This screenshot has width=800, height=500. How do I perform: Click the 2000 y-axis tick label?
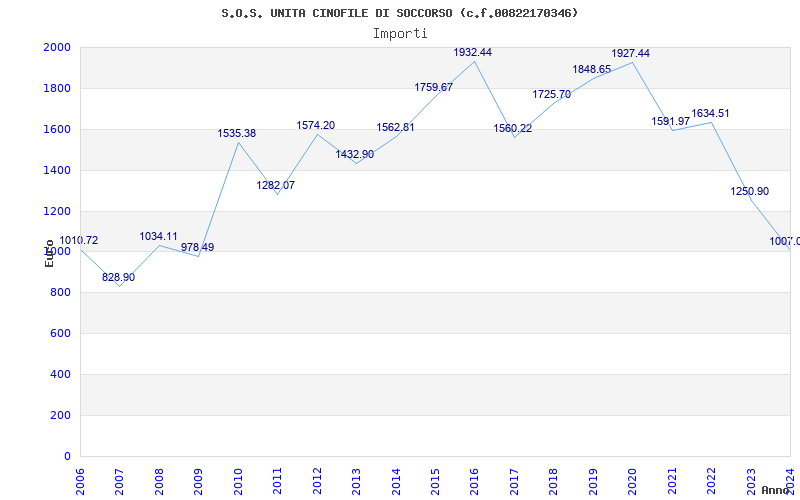coord(57,47)
